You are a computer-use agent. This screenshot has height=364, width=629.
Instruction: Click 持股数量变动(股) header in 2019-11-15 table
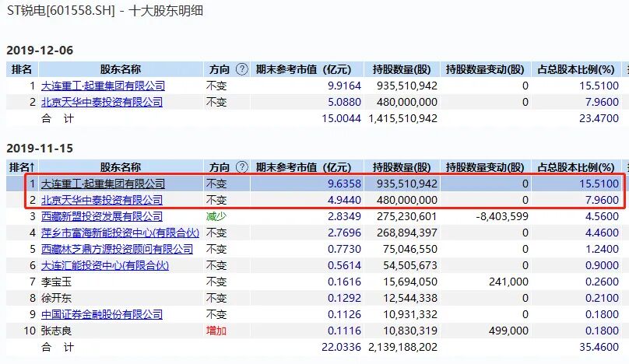coord(485,167)
